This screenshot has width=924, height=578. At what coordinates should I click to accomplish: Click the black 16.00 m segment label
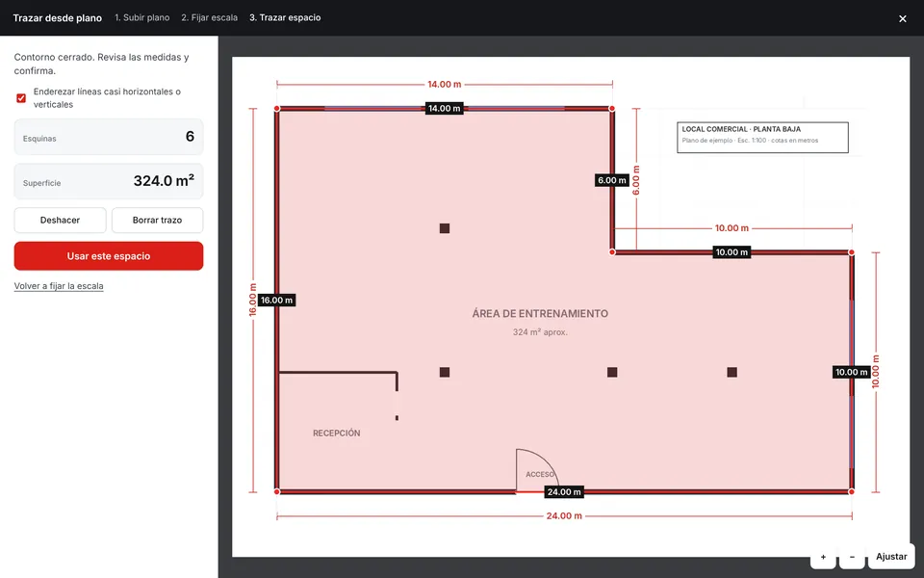pos(277,301)
